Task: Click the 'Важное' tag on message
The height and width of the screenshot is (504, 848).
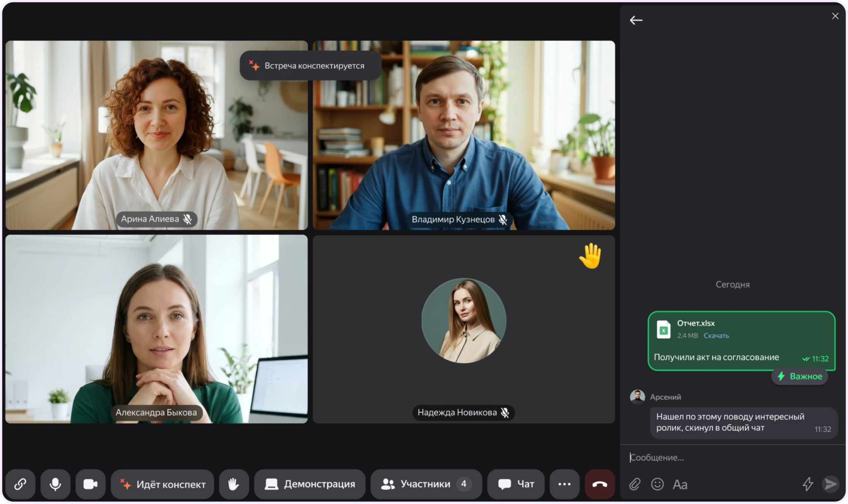Action: 800,376
